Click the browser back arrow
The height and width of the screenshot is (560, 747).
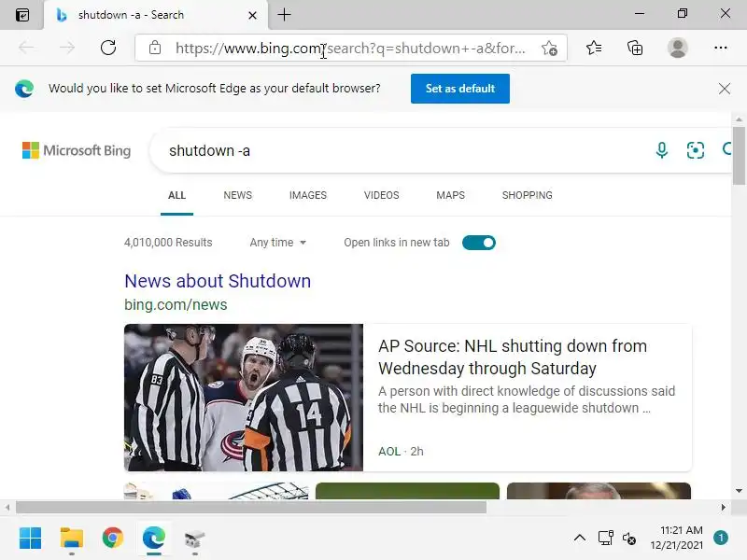[26, 48]
